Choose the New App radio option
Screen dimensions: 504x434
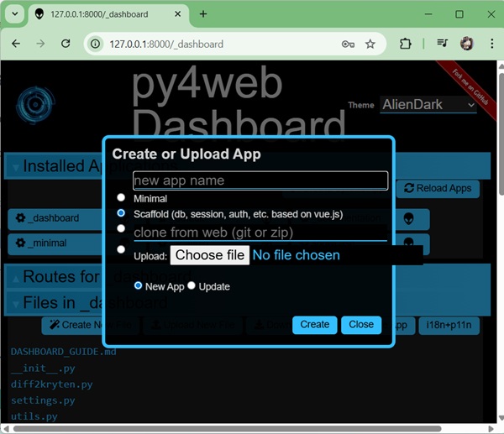(x=138, y=285)
